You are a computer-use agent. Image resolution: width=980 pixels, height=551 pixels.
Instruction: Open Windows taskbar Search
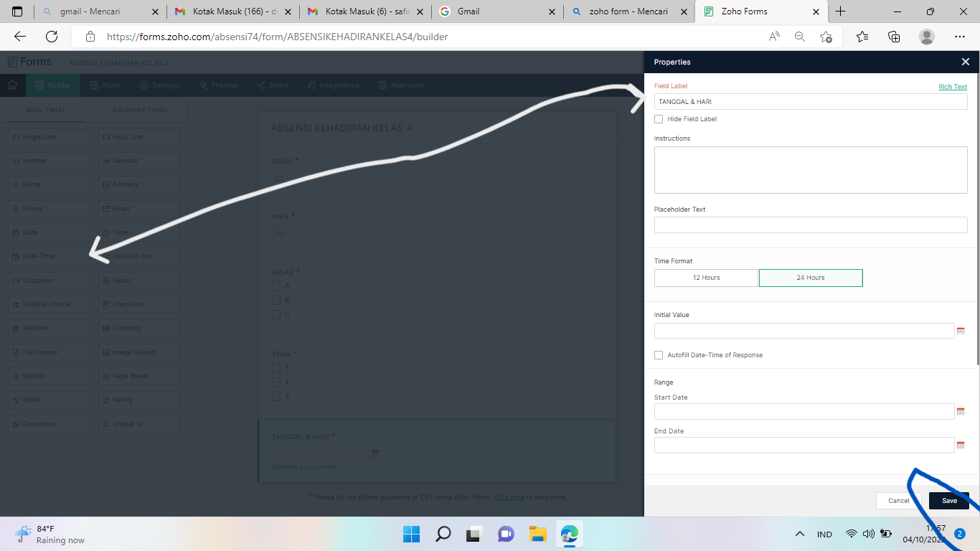click(443, 534)
